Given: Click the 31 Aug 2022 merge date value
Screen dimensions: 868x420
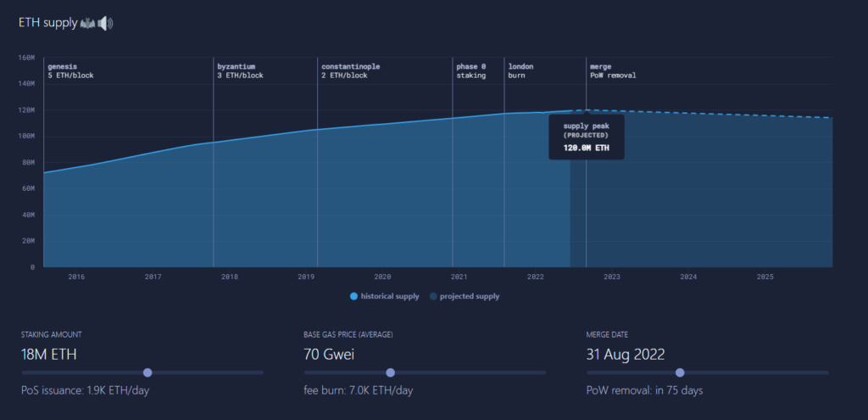Looking at the screenshot, I should 626,354.
